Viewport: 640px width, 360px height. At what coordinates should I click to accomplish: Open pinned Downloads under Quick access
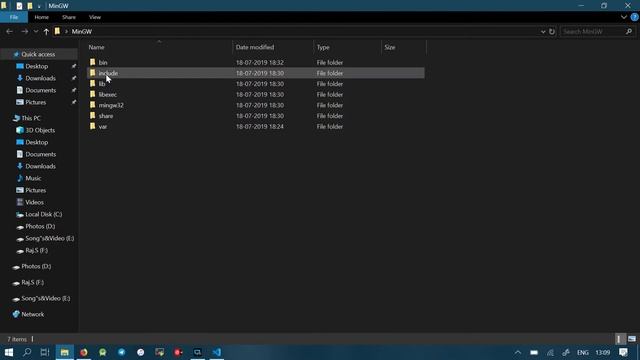(x=40, y=78)
